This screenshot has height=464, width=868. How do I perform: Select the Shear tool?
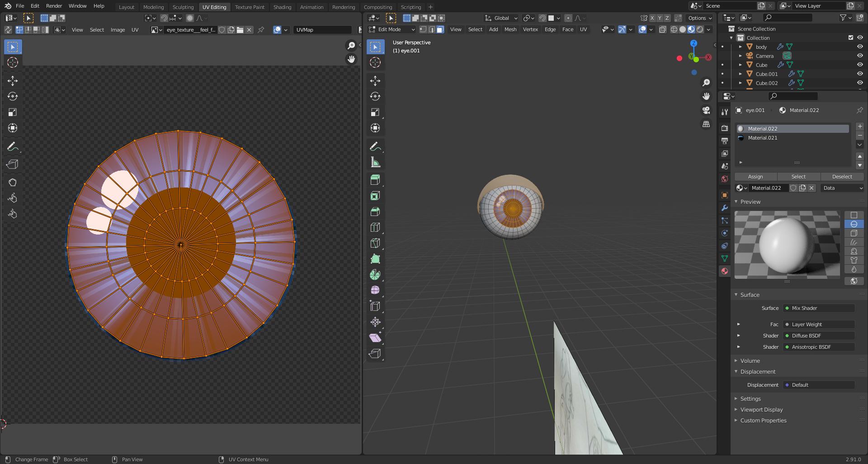[375, 338]
